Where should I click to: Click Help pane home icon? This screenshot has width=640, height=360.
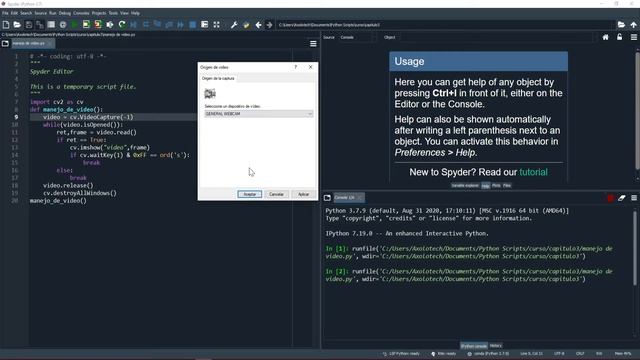coord(605,37)
